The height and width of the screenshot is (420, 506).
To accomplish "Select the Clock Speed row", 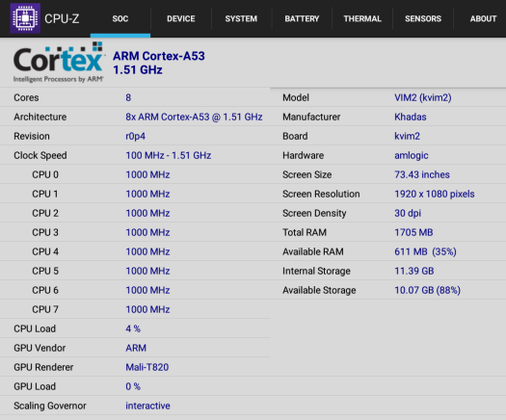I will (135, 155).
